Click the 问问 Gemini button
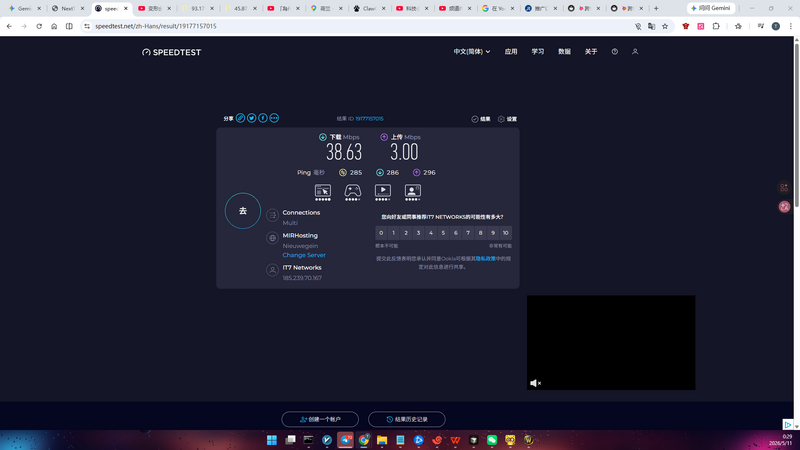 tap(711, 8)
